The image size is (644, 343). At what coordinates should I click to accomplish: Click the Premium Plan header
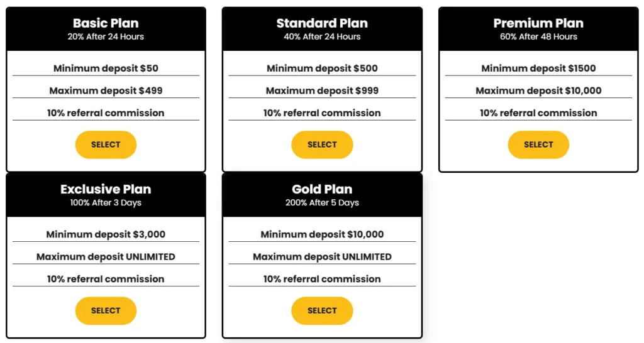coord(538,23)
